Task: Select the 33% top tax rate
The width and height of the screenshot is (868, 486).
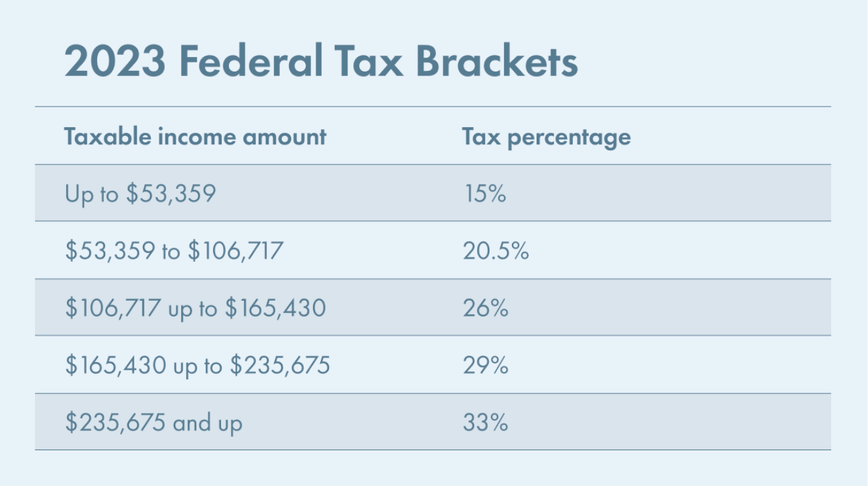Action: pyautogui.click(x=486, y=422)
